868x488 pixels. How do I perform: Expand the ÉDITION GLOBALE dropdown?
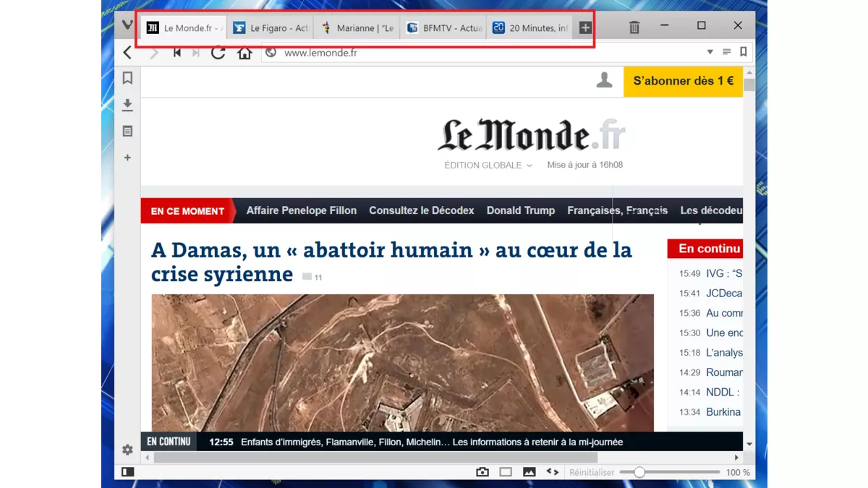488,165
